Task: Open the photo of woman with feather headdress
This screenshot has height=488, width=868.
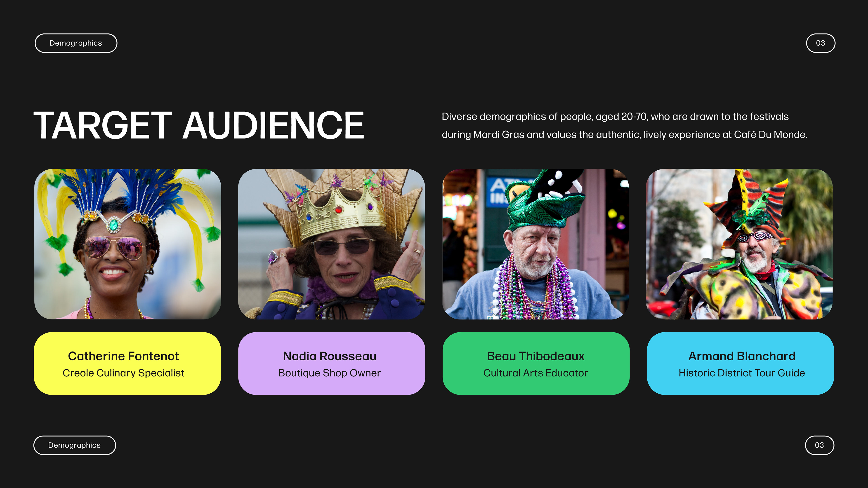Action: [128, 244]
